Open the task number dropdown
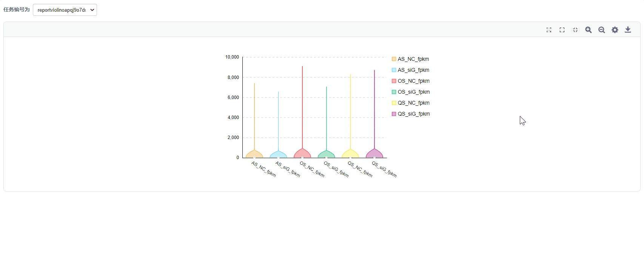Viewport: 644px width, 263px height. 65,10
